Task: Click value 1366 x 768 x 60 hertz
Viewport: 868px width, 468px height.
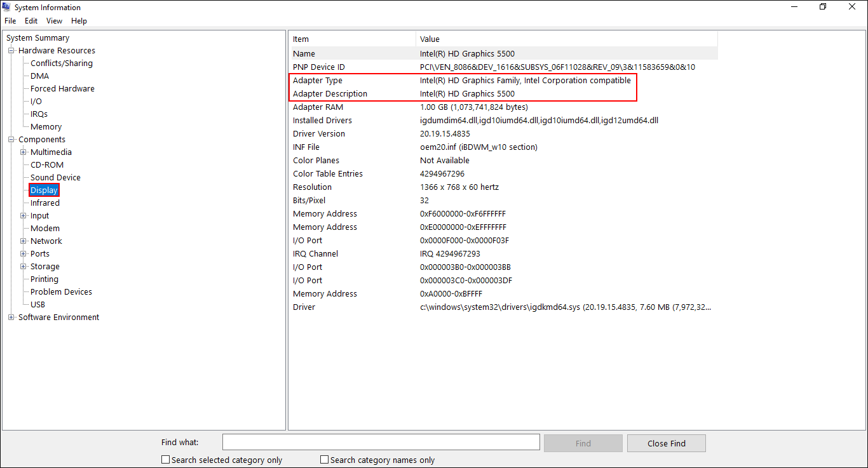Action: [459, 187]
